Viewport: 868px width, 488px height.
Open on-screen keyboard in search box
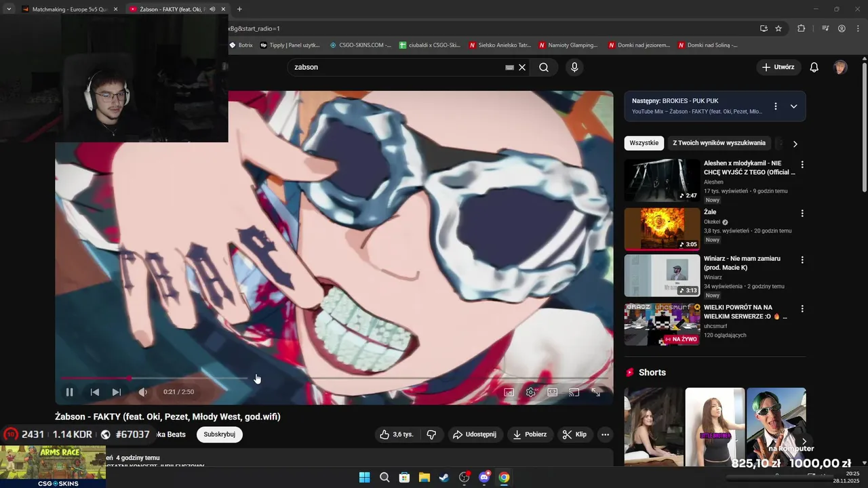[509, 67]
